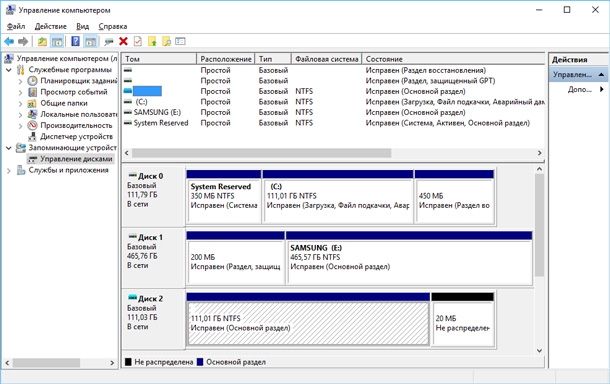
Task: Expand the Планировщик заданий node
Action: tap(20, 81)
